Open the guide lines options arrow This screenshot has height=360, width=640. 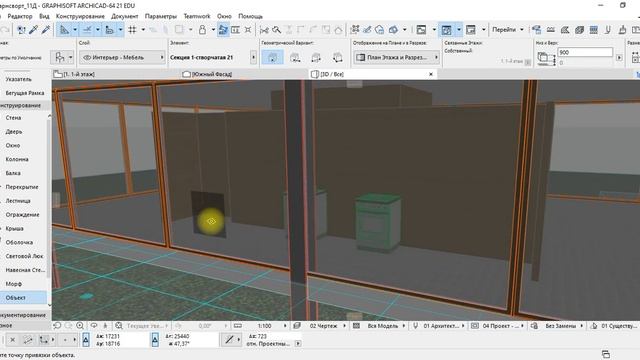(x=75, y=30)
